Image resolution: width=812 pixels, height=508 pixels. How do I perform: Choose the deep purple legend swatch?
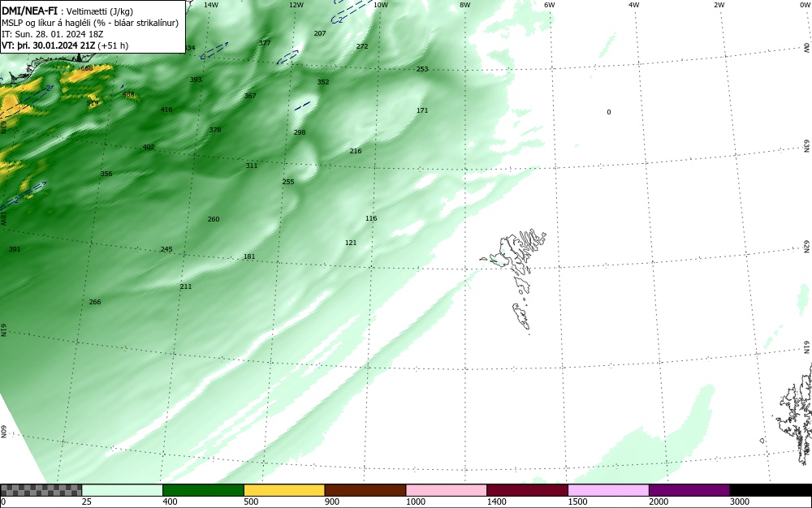pyautogui.click(x=689, y=490)
